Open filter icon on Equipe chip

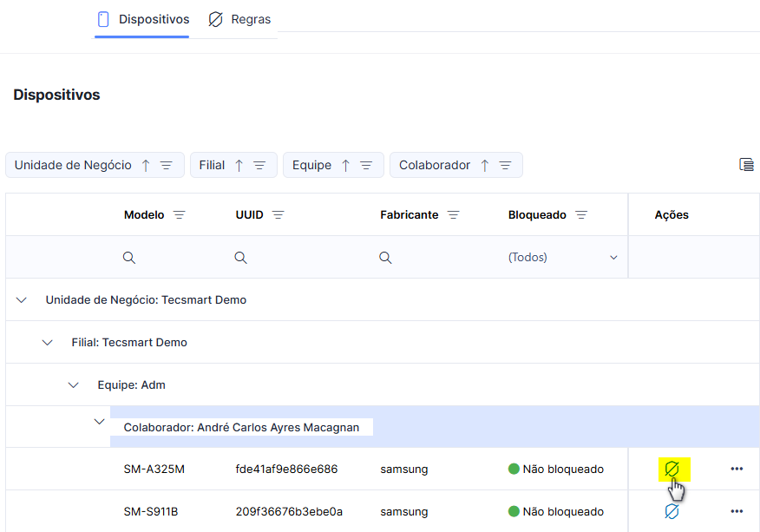point(366,166)
